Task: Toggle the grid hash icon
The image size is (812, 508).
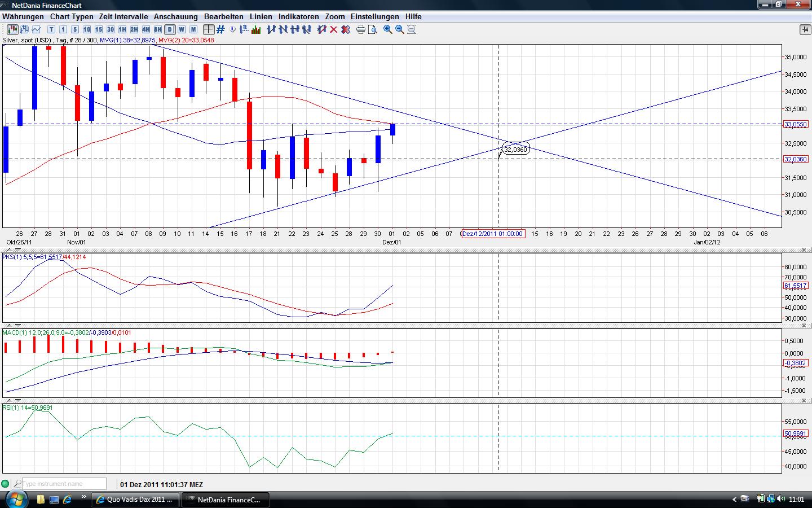Action: 220,29
